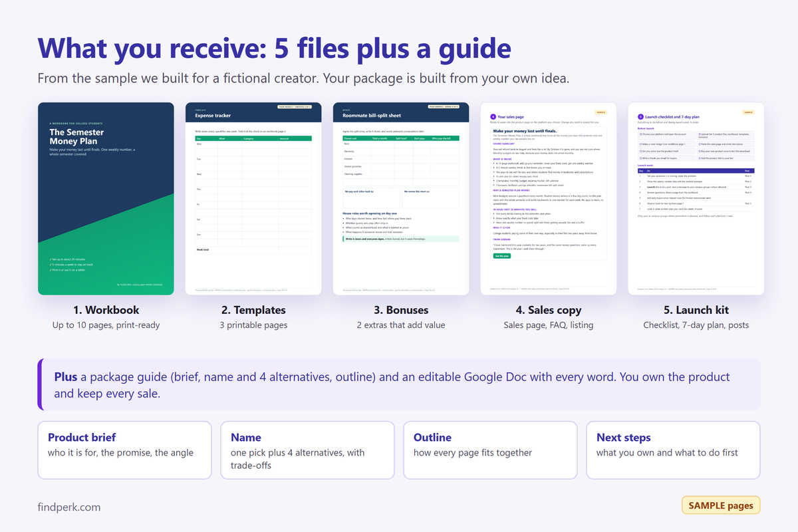Click the 'Plus a package guide' callout box
798x532 pixels.
coord(399,384)
